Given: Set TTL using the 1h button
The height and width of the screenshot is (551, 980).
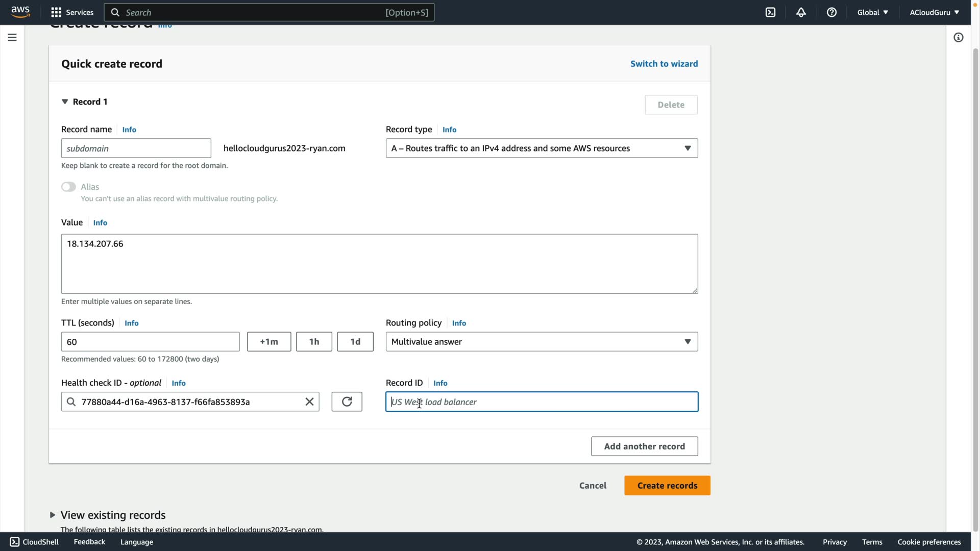Looking at the screenshot, I should coord(313,341).
